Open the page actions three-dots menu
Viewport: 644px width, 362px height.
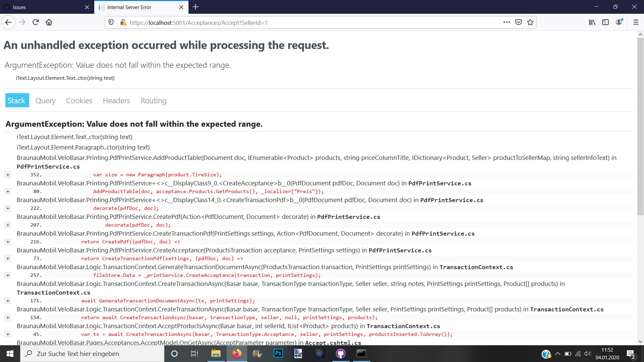pyautogui.click(x=506, y=22)
